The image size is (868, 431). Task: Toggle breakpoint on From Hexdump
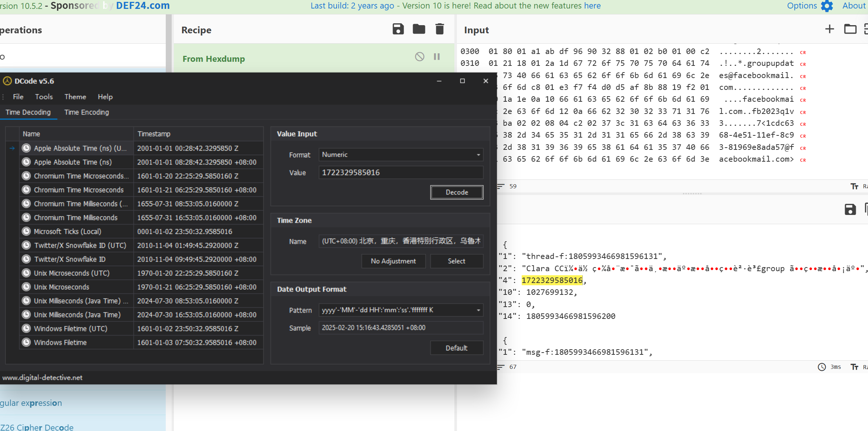(437, 57)
